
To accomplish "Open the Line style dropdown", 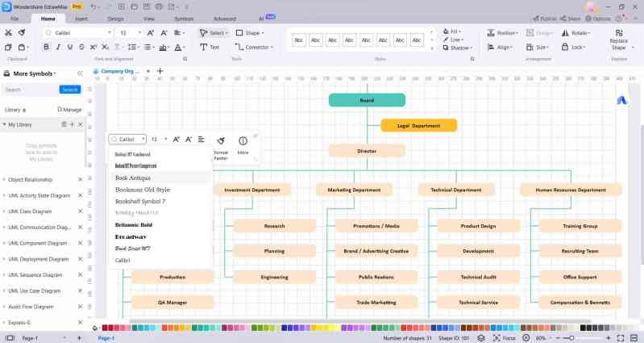I will point(453,40).
